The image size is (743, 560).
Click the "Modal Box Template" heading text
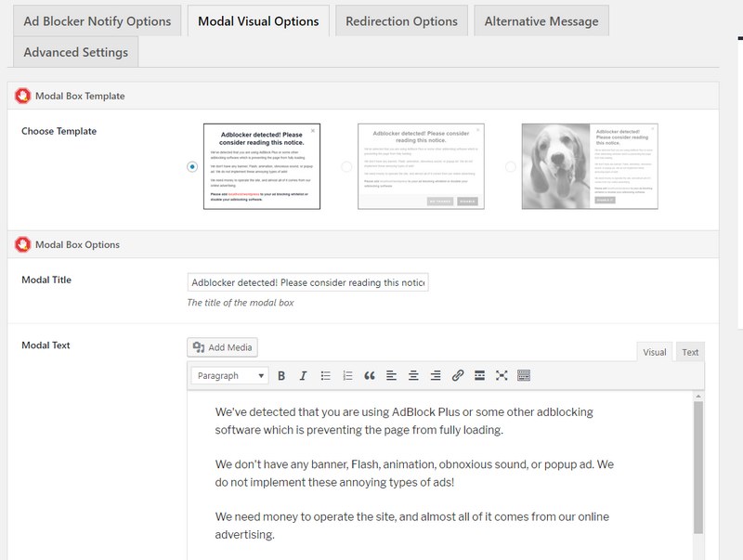80,96
